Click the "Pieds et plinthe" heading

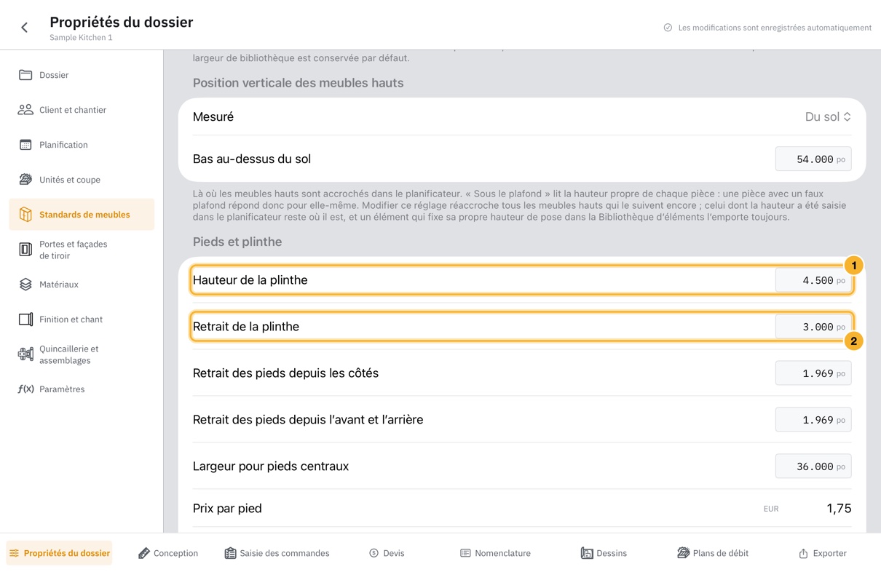[237, 242]
